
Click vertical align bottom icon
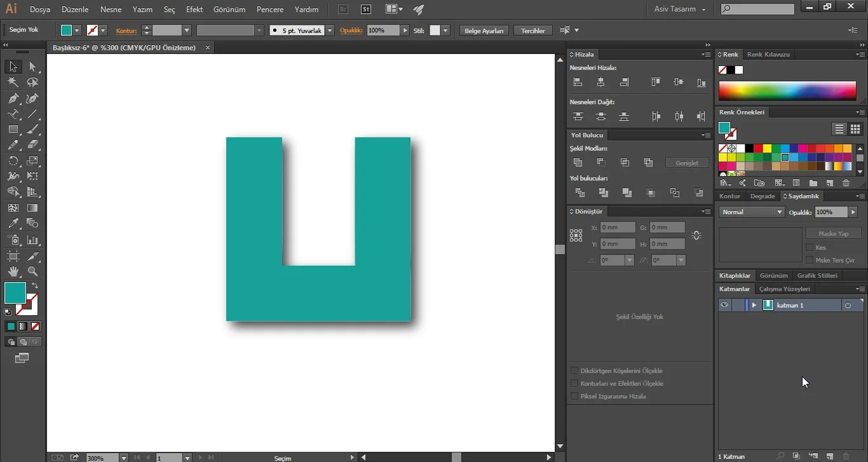702,82
